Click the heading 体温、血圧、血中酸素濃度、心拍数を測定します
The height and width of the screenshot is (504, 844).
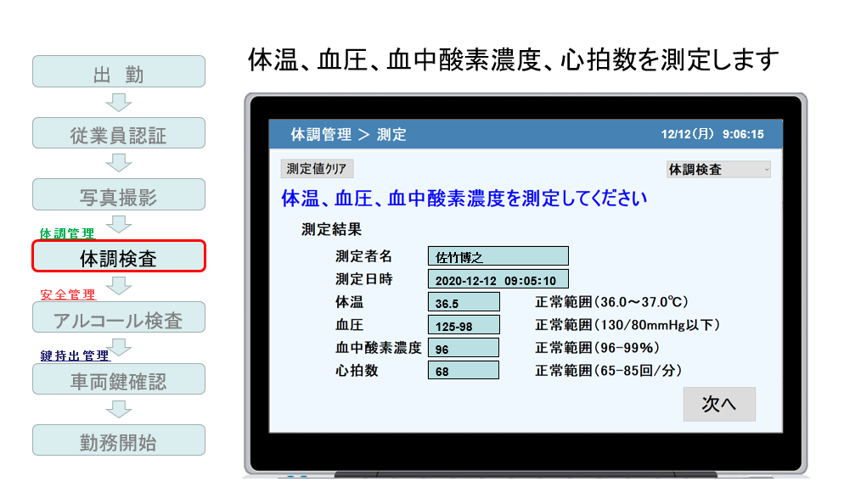point(513,59)
